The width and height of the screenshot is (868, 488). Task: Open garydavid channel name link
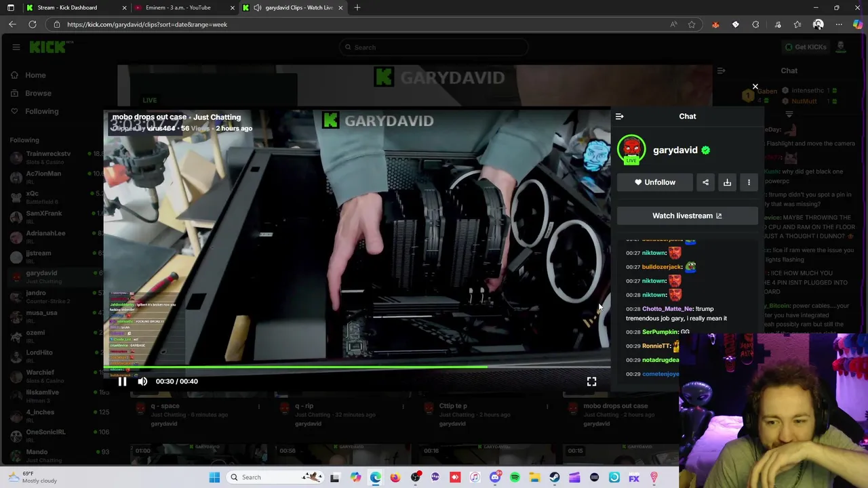[675, 150]
